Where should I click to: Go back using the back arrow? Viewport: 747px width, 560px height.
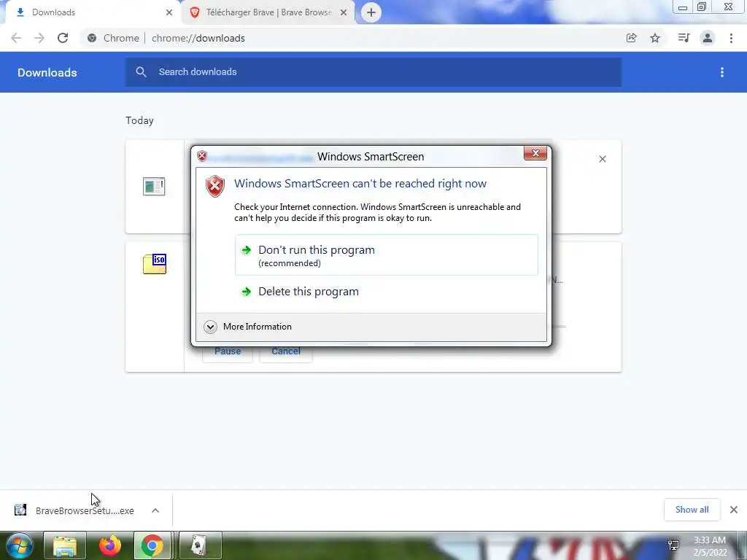click(16, 38)
